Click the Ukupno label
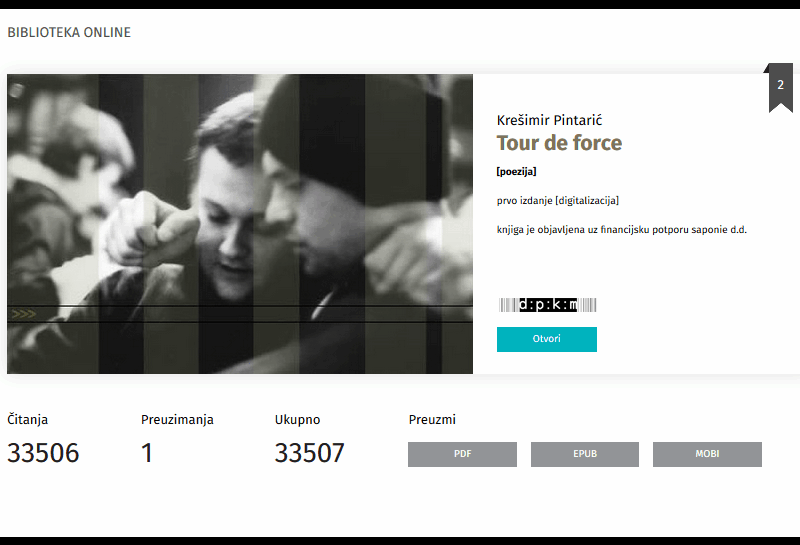Image resolution: width=800 pixels, height=545 pixels. pyautogui.click(x=297, y=420)
